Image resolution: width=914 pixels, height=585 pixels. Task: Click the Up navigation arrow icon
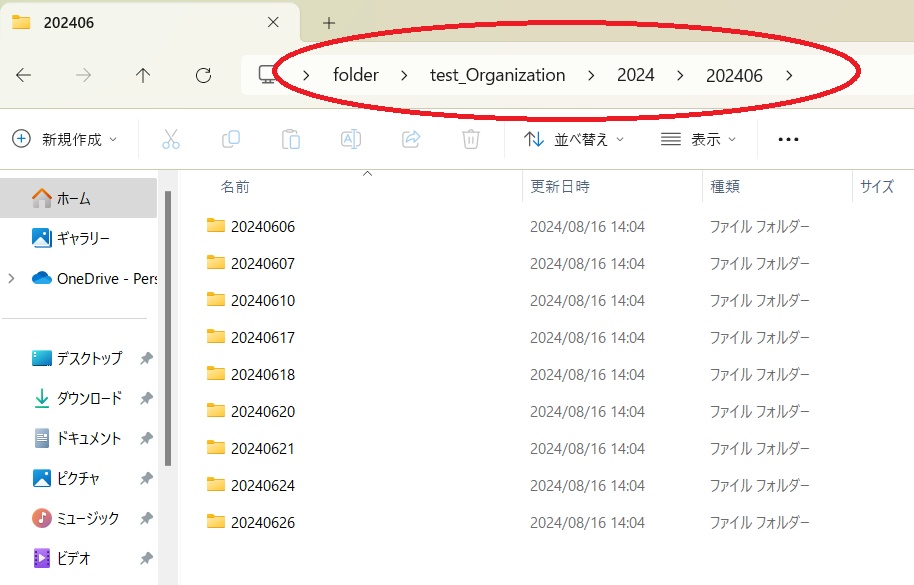click(x=143, y=75)
